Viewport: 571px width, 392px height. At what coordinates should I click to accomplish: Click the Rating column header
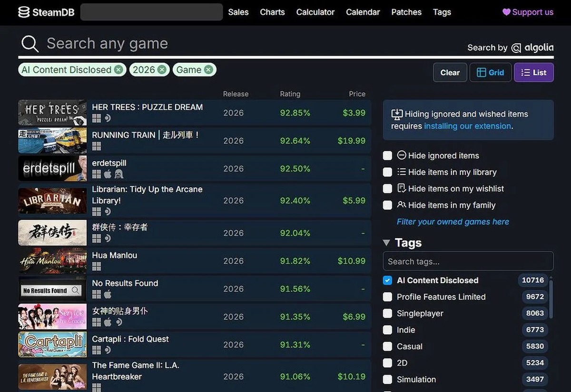pos(290,94)
